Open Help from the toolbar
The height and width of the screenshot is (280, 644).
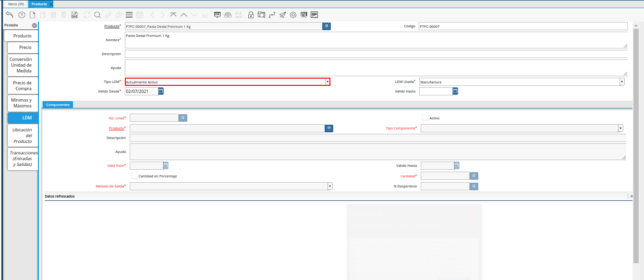pos(22,15)
